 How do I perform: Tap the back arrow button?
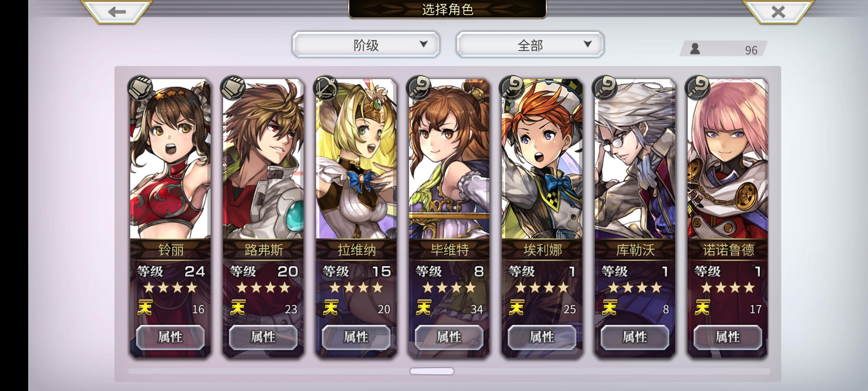(x=117, y=12)
